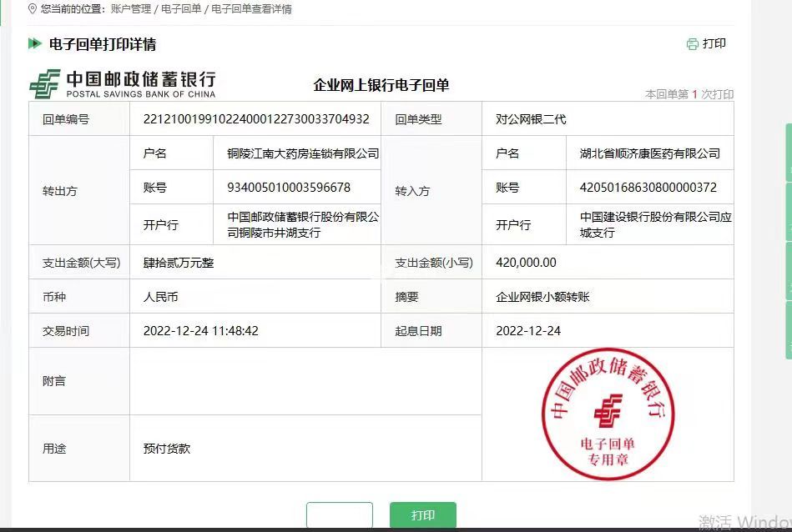Click the 开户行 label in the 转出方 section
Viewport: 792px width, 532px height.
coord(161,224)
